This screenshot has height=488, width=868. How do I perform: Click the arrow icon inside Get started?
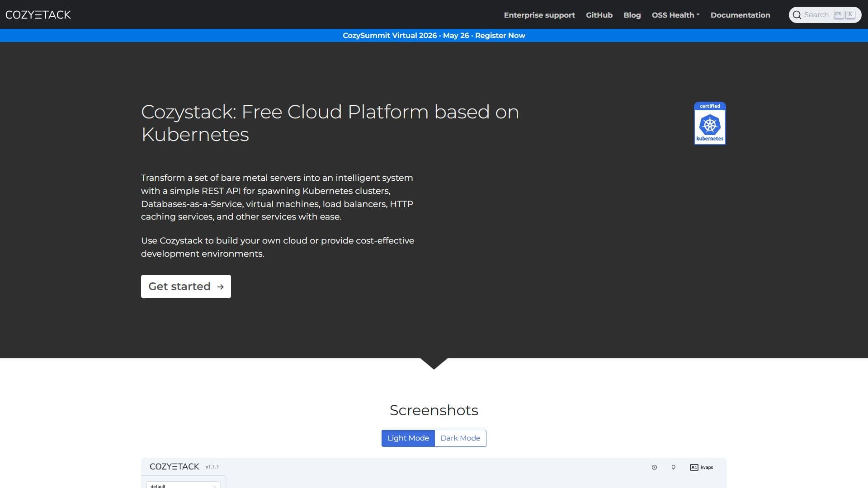pyautogui.click(x=220, y=287)
